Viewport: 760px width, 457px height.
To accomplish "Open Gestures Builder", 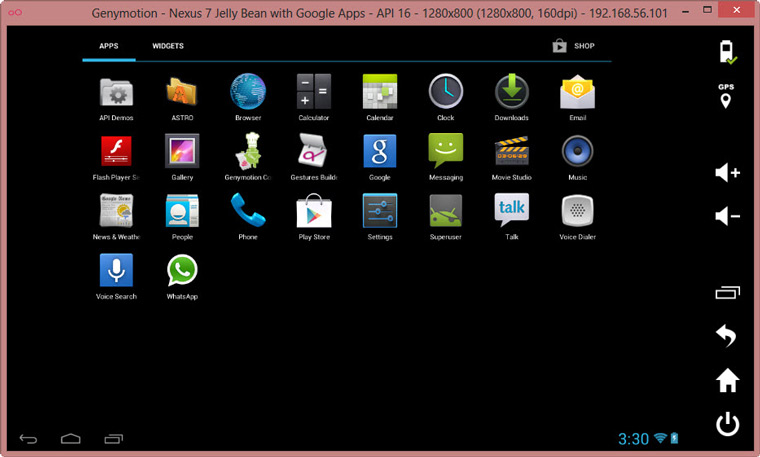I will 314,158.
